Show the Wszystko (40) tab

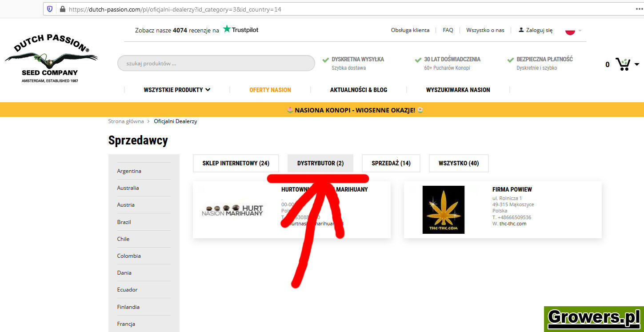(458, 163)
